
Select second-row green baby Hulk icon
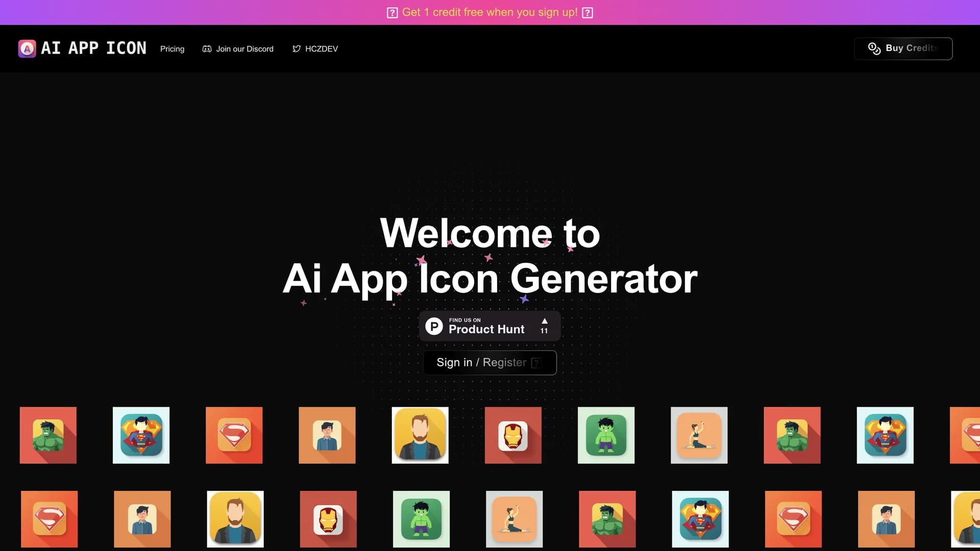pyautogui.click(x=421, y=519)
